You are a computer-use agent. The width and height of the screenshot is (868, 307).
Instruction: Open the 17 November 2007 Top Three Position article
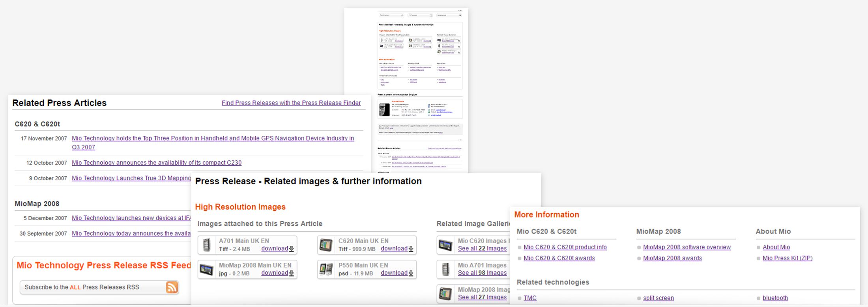point(213,143)
